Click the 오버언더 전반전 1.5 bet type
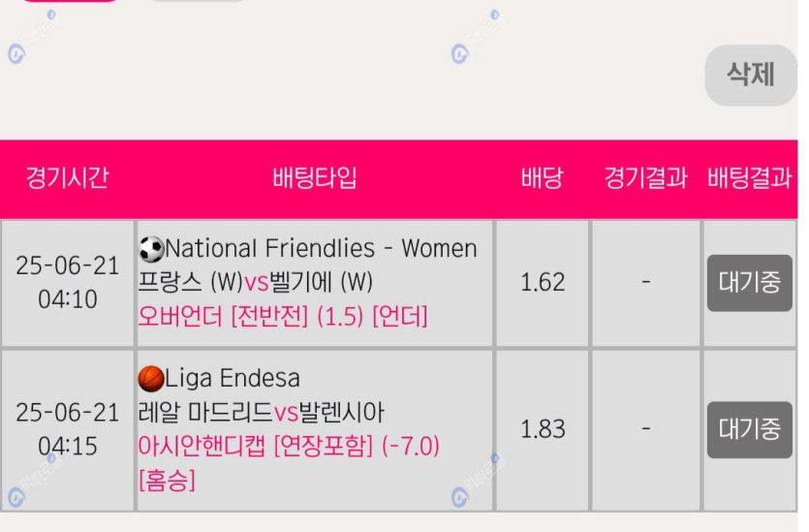The height and width of the screenshot is (532, 809). (283, 316)
